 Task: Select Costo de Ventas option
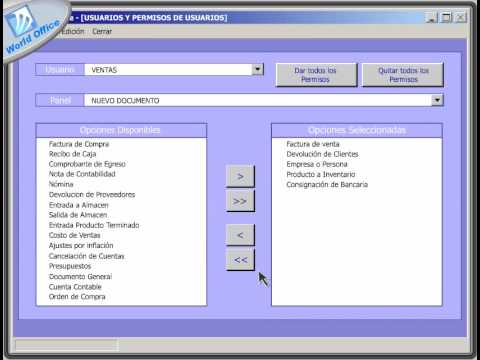[x=74, y=235]
